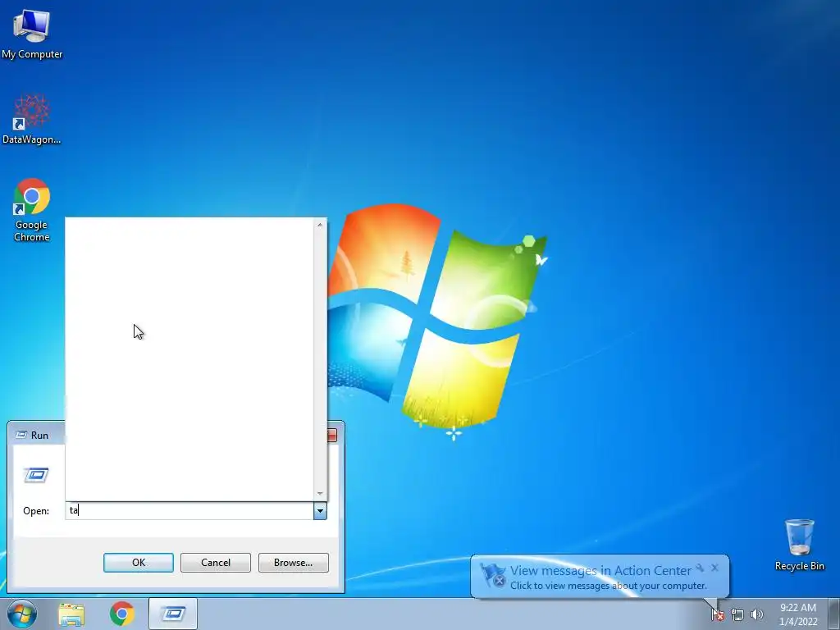The image size is (840, 630).
Task: Click 'View messages in Action Center' title
Action: point(600,571)
